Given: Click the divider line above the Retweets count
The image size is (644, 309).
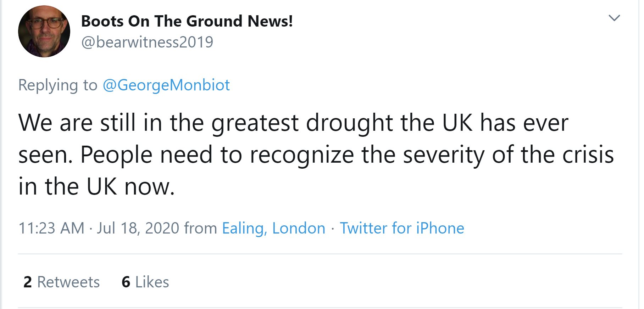Looking at the screenshot, I should point(320,254).
